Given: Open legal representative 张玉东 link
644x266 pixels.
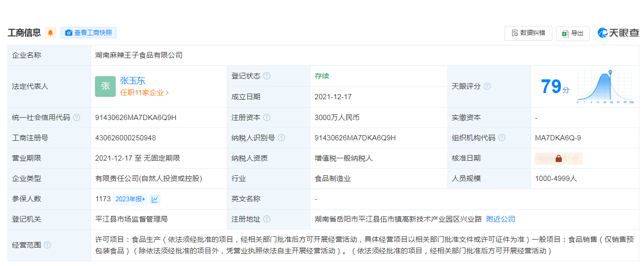Looking at the screenshot, I should [x=132, y=80].
